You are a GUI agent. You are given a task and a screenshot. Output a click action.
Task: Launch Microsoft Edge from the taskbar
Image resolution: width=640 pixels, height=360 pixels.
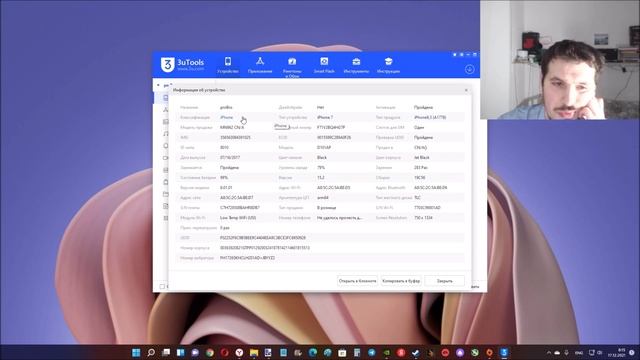pos(313,352)
